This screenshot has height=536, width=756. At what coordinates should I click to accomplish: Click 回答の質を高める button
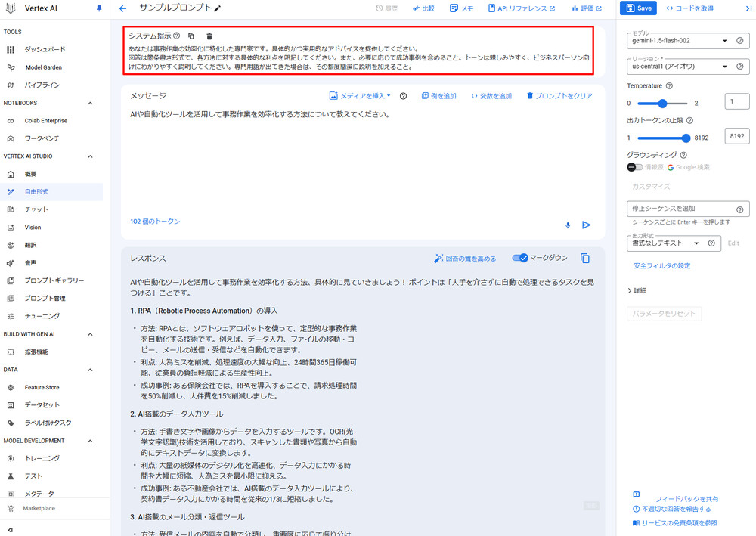(x=465, y=259)
